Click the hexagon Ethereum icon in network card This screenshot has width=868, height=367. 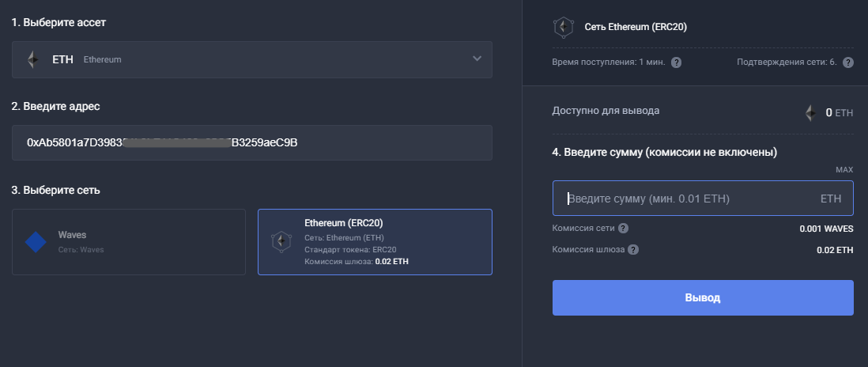click(x=281, y=242)
